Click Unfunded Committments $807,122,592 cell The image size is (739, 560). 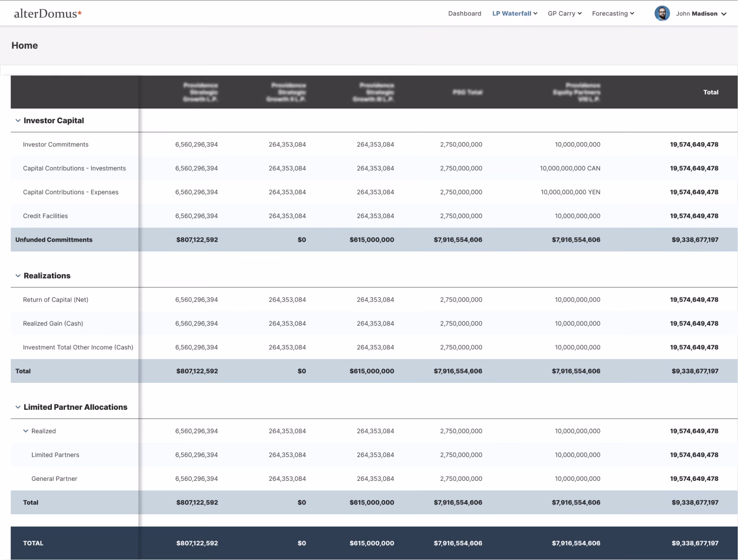click(x=197, y=240)
